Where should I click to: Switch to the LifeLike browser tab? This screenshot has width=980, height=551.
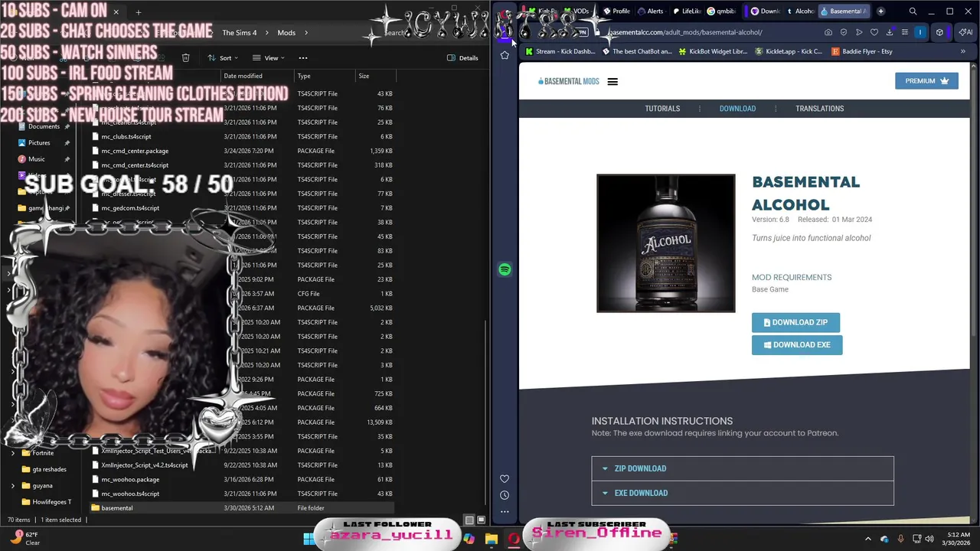pos(686,11)
